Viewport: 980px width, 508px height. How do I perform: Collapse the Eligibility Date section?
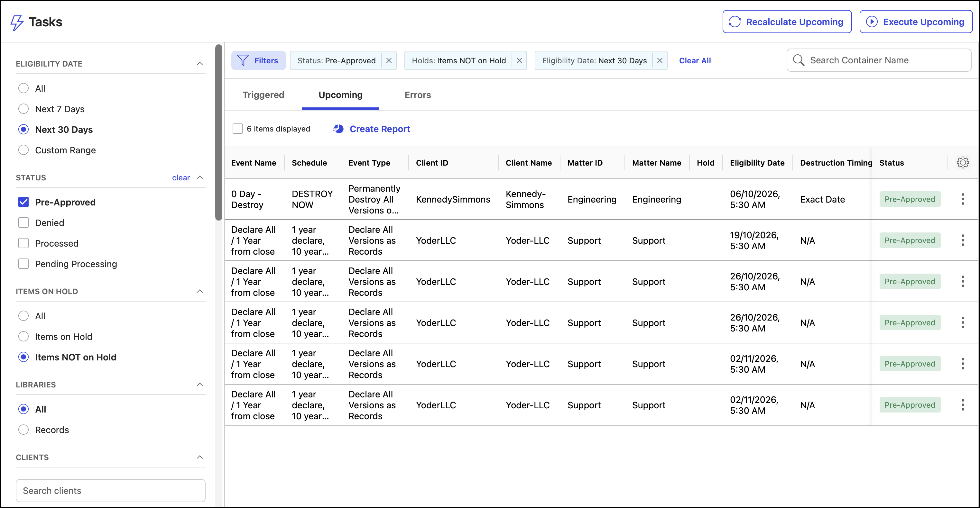click(x=200, y=64)
